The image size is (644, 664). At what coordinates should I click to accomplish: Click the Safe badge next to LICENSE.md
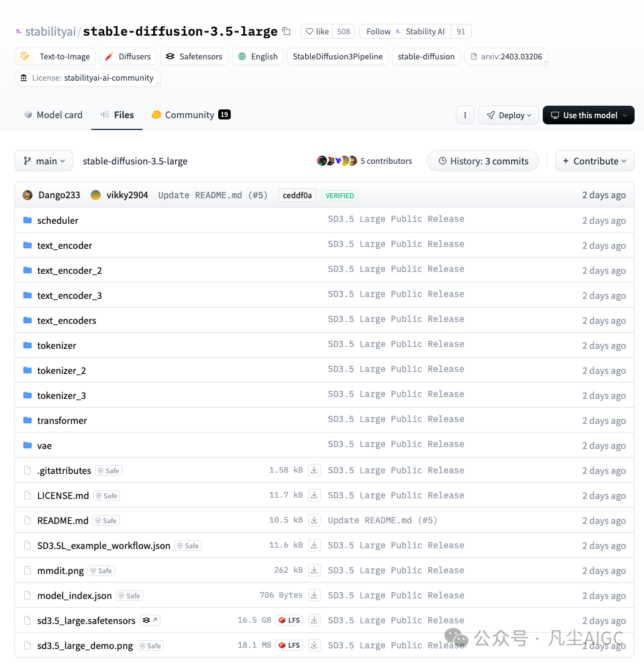pos(106,495)
